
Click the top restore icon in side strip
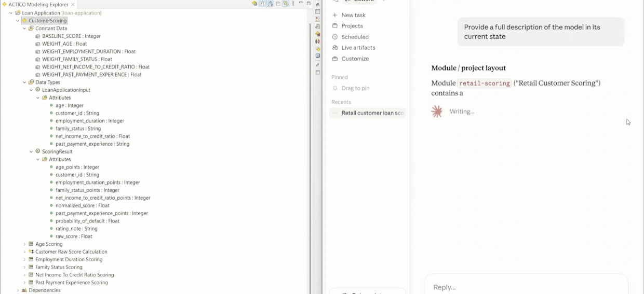pos(318,4)
